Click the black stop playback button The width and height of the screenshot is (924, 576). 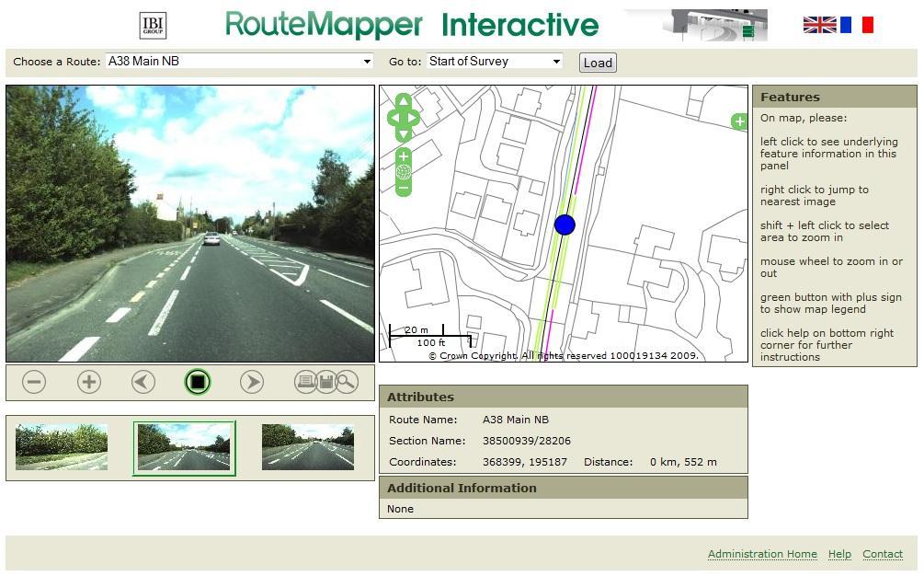coord(198,382)
